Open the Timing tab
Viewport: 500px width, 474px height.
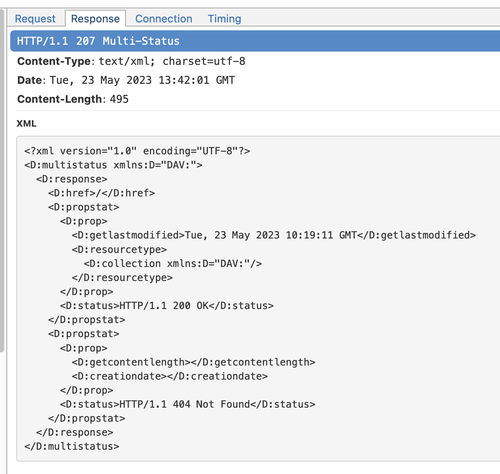(x=224, y=19)
